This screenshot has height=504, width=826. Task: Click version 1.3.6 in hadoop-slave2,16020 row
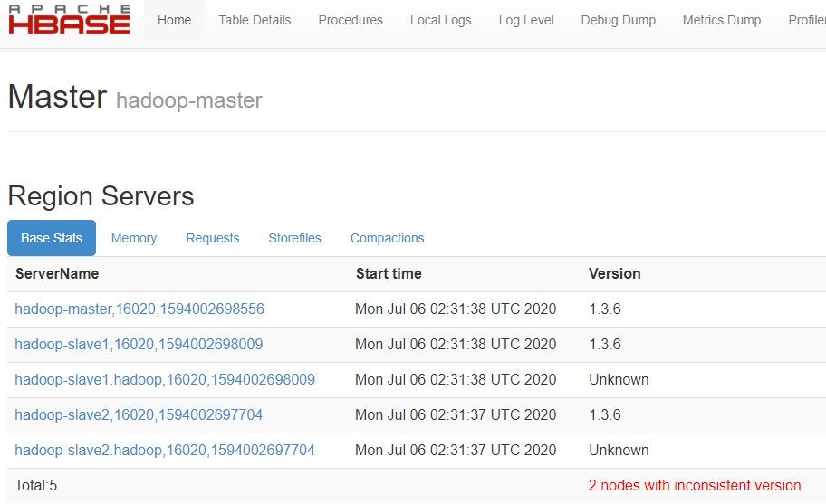605,414
